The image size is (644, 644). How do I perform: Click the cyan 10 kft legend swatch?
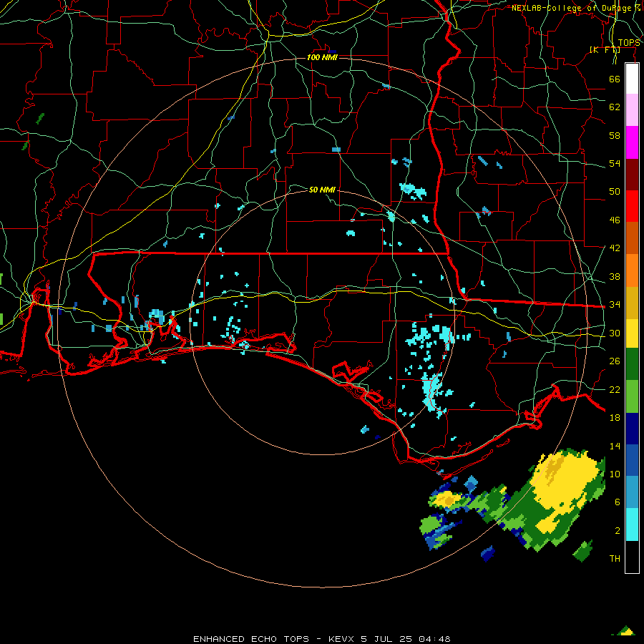click(632, 525)
